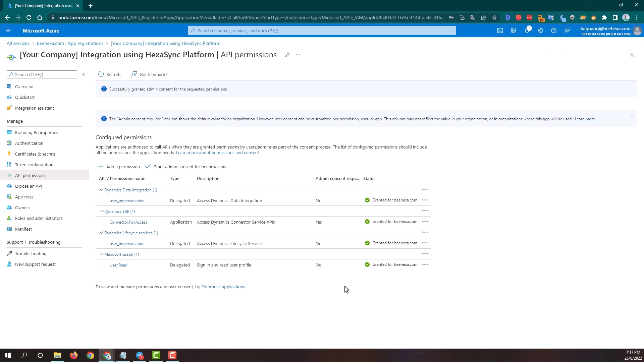Viewport: 644px width, 362px height.
Task: Click the pin icon next to API permissions title
Action: click(x=287, y=54)
